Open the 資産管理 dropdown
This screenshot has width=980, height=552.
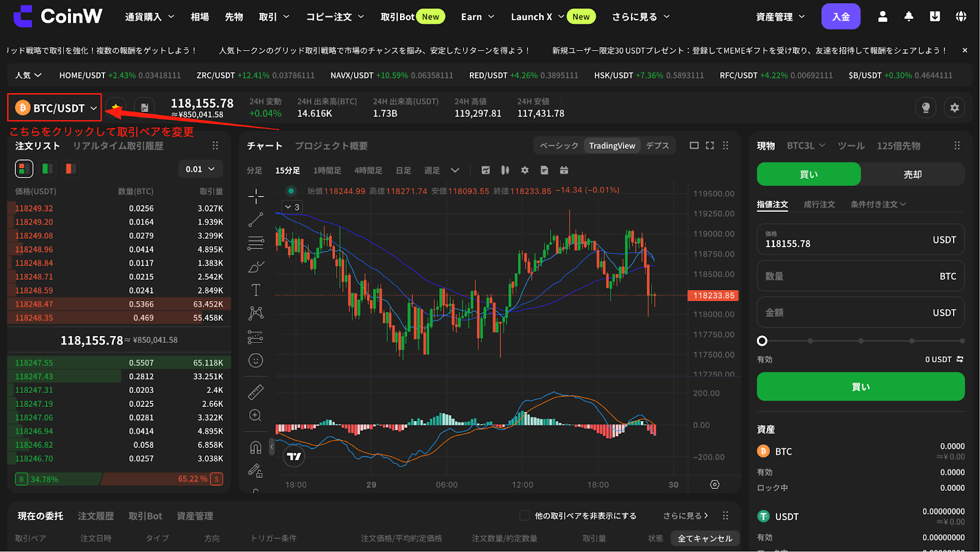(780, 17)
